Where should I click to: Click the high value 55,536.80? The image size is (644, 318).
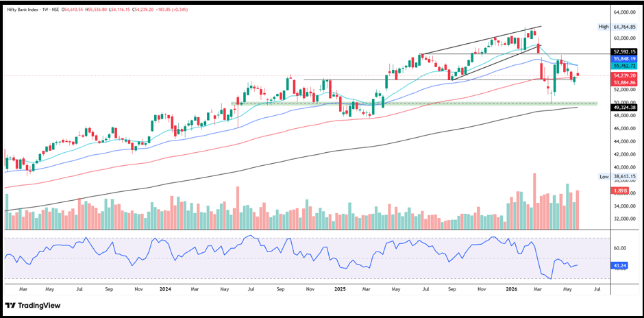pyautogui.click(x=99, y=10)
